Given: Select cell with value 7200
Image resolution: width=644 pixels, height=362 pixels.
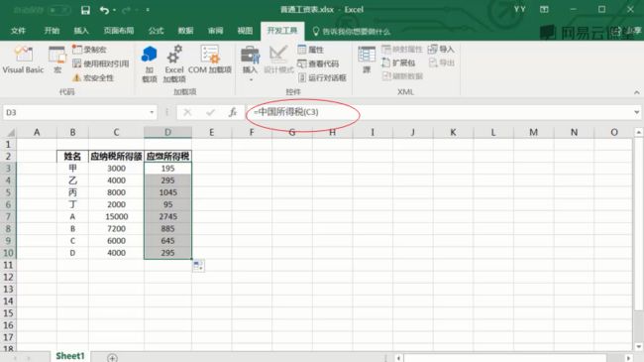Looking at the screenshot, I should pyautogui.click(x=116, y=229).
